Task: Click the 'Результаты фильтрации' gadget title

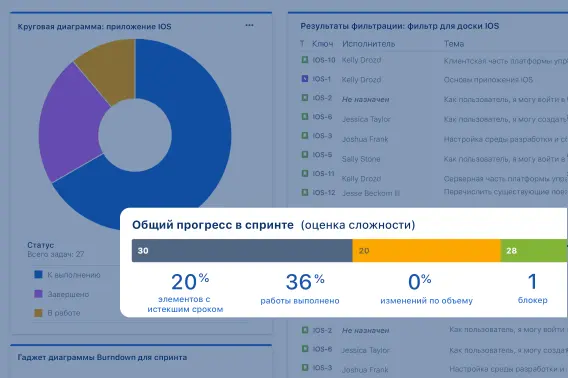Action: pyautogui.click(x=400, y=26)
